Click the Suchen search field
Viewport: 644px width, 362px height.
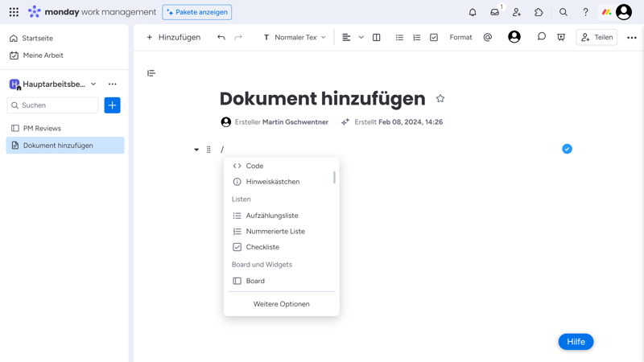[x=53, y=105]
